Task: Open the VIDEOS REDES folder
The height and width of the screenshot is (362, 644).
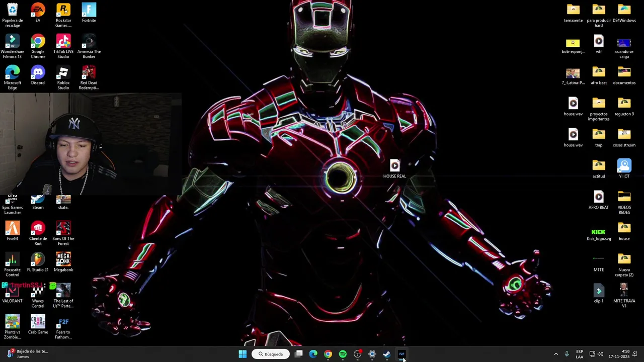Action: click(624, 202)
